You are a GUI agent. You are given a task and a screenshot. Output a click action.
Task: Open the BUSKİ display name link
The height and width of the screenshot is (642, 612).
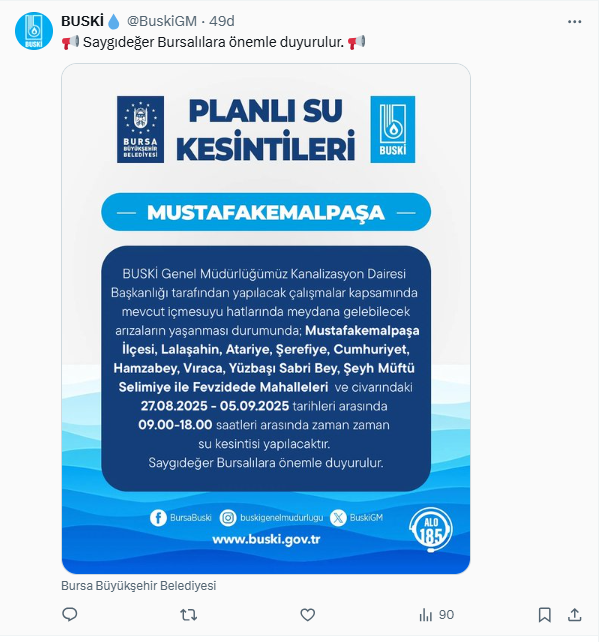pos(82,21)
